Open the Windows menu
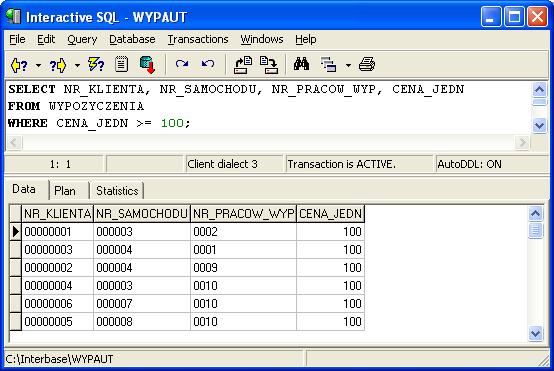This screenshot has height=371, width=554. [262, 39]
